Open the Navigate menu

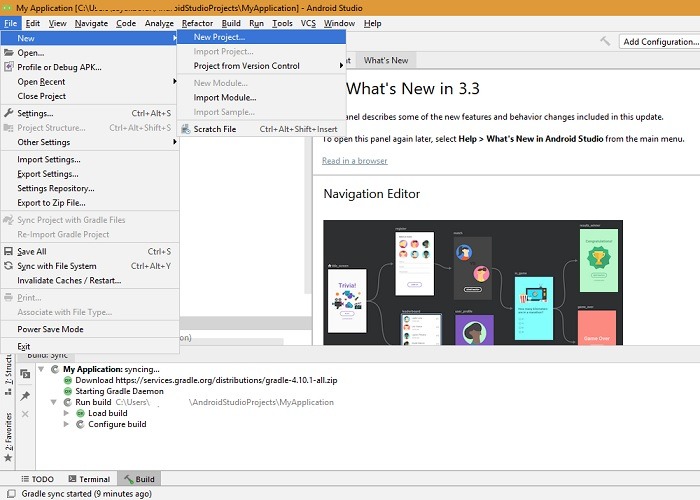(x=92, y=23)
